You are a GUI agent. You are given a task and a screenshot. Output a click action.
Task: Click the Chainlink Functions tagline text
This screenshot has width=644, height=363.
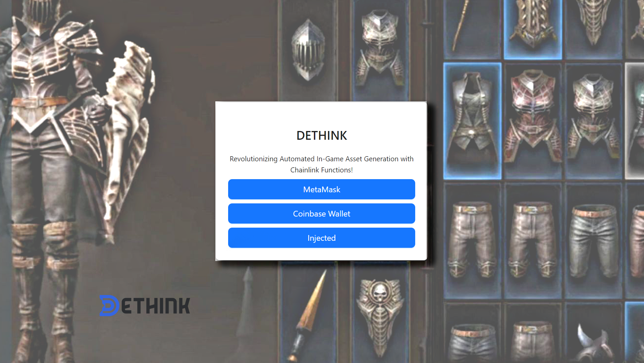point(321,164)
